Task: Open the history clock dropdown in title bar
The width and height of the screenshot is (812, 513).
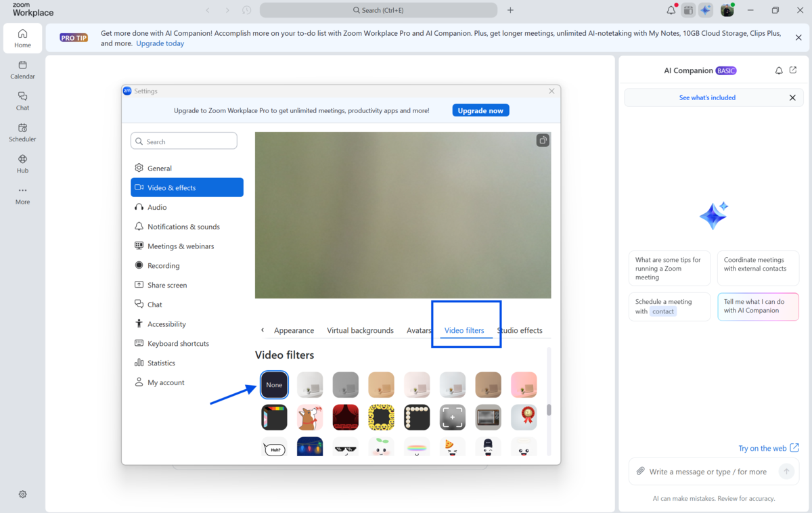Action: pos(247,10)
